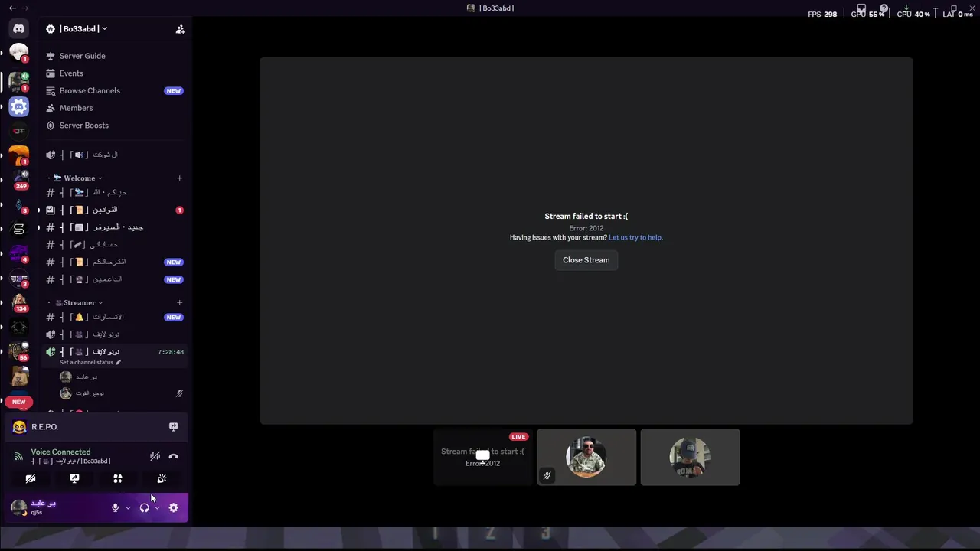Image resolution: width=980 pixels, height=551 pixels.
Task: Open microphone input options chevron
Action: click(128, 507)
